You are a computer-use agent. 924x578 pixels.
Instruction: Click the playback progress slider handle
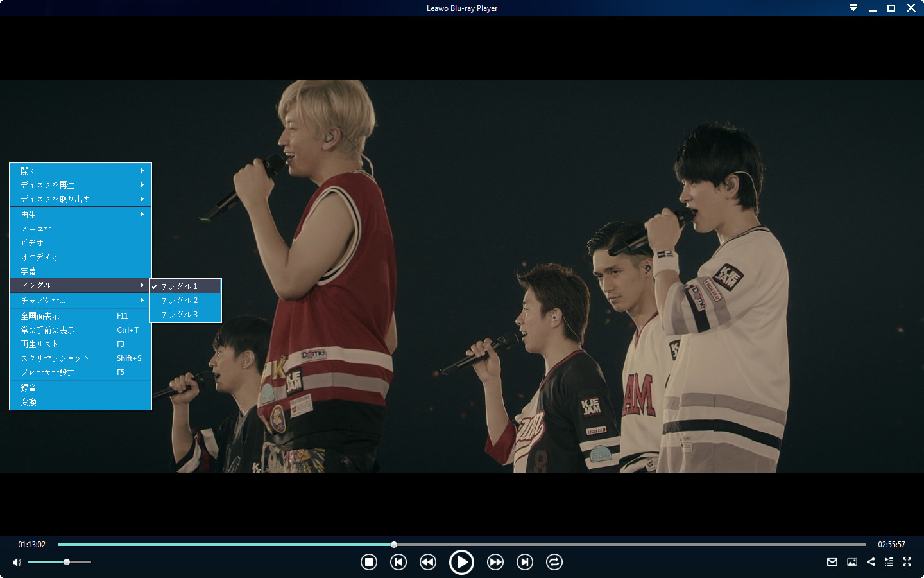[394, 545]
